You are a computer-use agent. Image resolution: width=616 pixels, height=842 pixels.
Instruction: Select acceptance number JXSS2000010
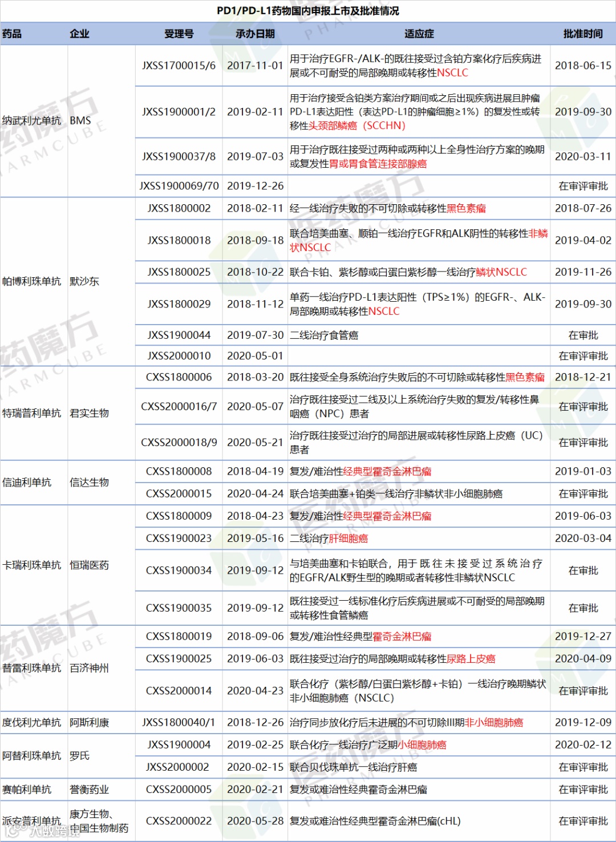tap(179, 356)
